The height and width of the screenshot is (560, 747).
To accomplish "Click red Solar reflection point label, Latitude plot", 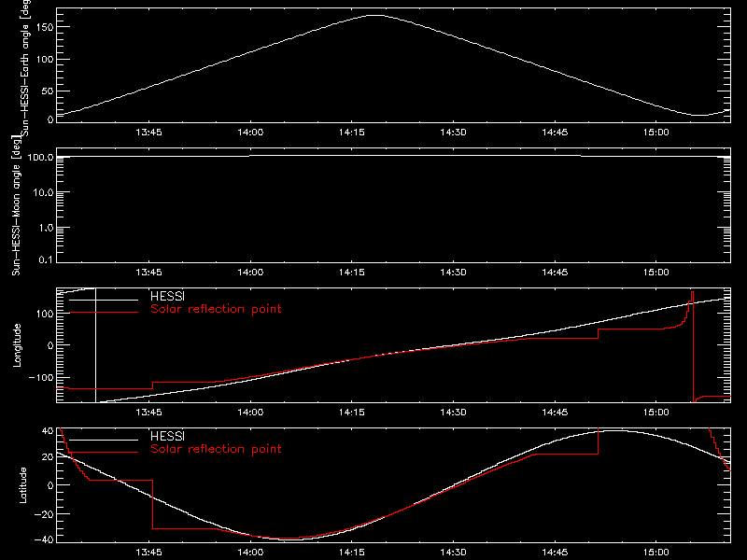I will pos(216,449).
